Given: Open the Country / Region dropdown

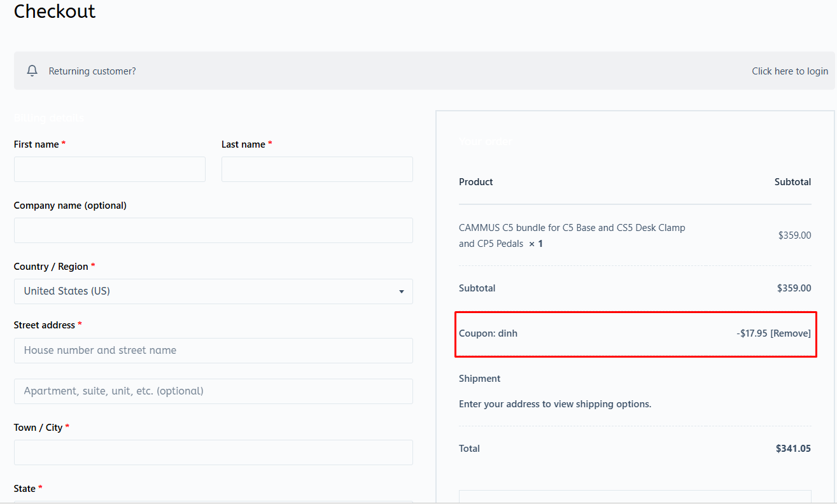Looking at the screenshot, I should point(213,291).
